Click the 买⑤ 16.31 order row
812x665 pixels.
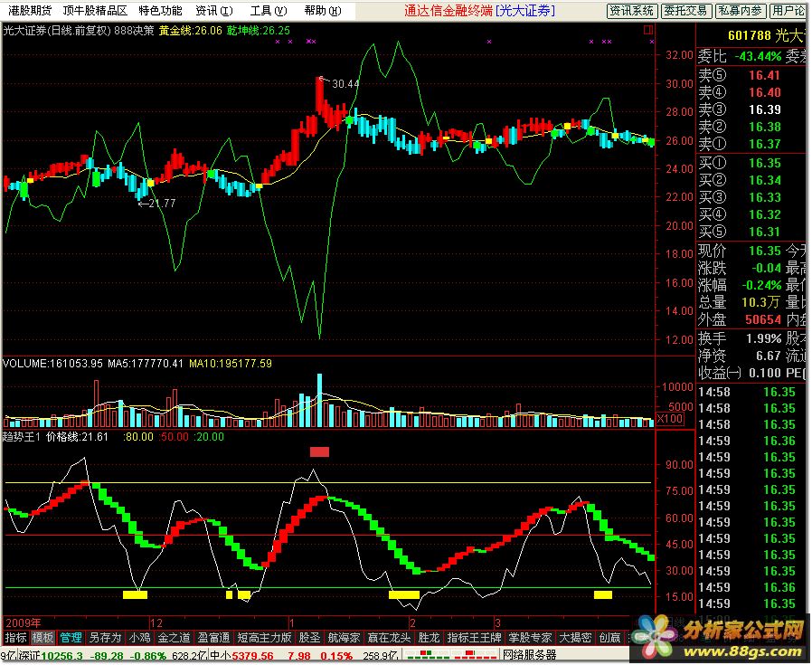(740, 232)
